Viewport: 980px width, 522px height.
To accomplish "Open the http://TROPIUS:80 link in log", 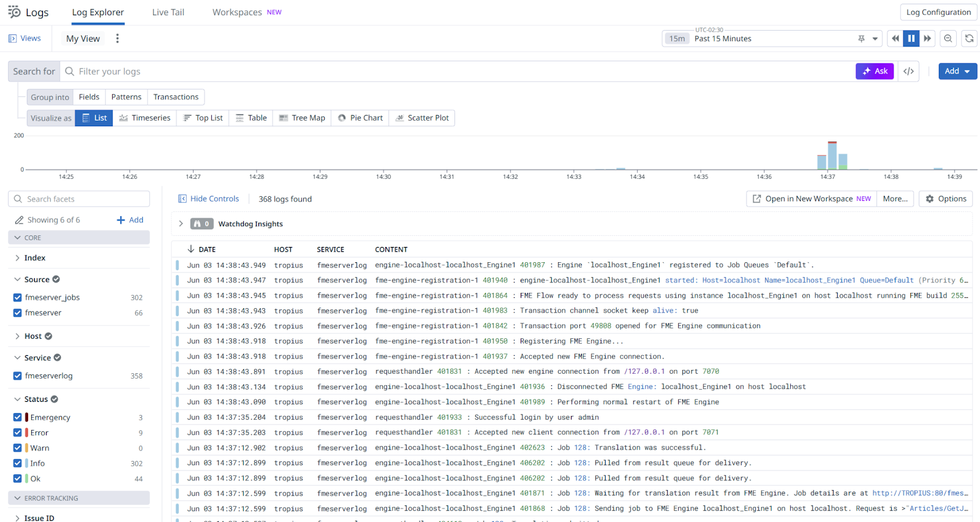I will [x=920, y=493].
